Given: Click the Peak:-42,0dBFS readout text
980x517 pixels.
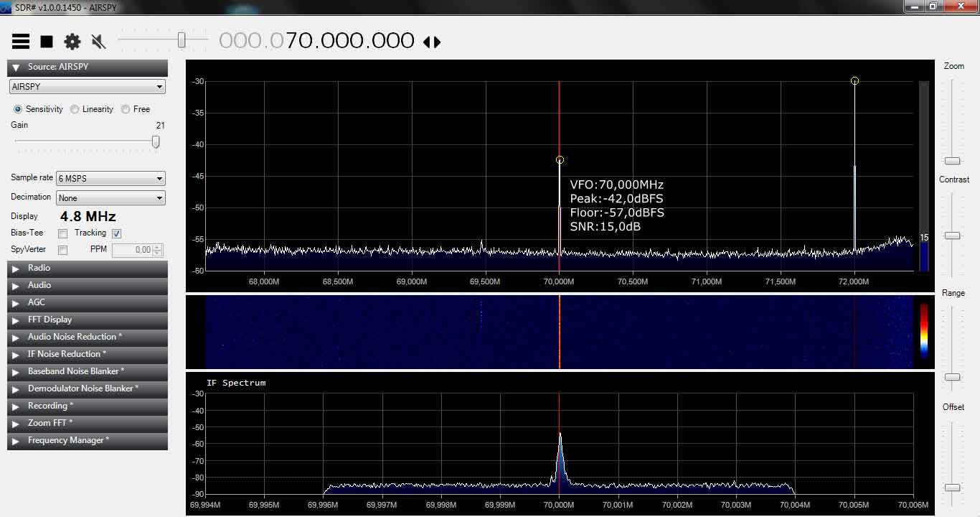Looking at the screenshot, I should click(x=617, y=199).
